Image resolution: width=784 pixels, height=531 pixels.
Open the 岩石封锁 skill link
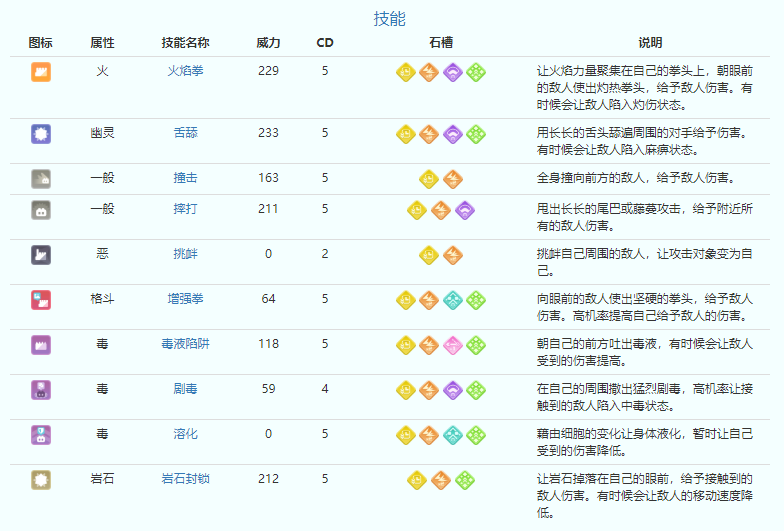(x=185, y=479)
